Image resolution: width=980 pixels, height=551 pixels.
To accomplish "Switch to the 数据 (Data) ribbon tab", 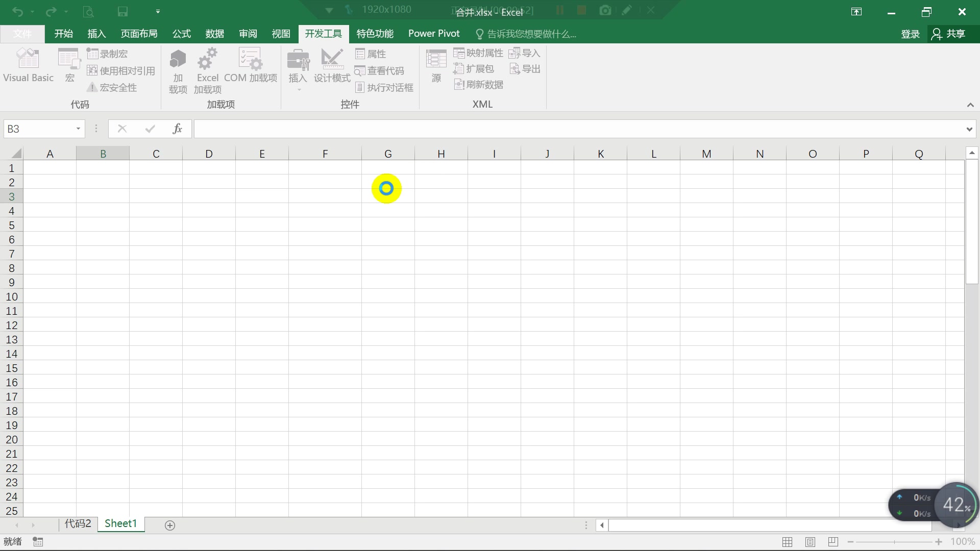I will pos(214,34).
